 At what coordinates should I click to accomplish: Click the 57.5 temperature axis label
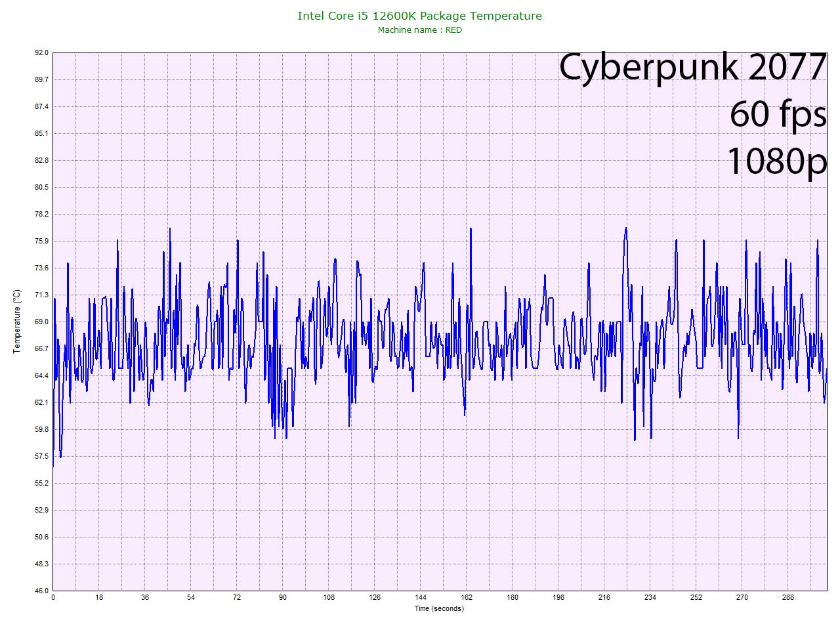click(41, 456)
